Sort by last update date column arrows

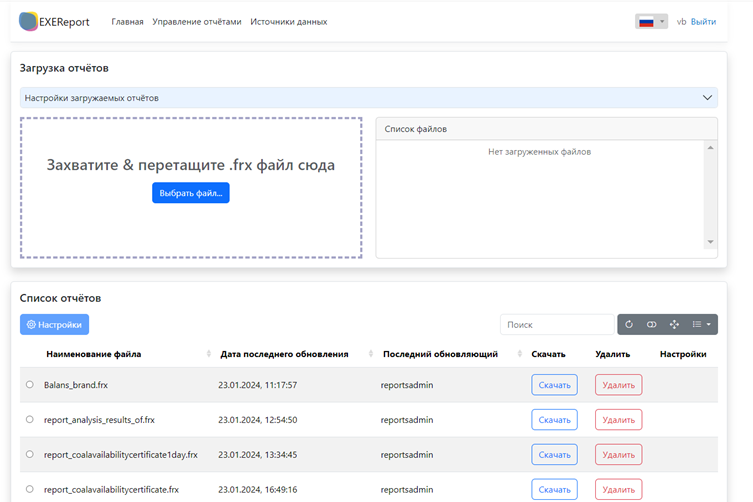click(370, 354)
